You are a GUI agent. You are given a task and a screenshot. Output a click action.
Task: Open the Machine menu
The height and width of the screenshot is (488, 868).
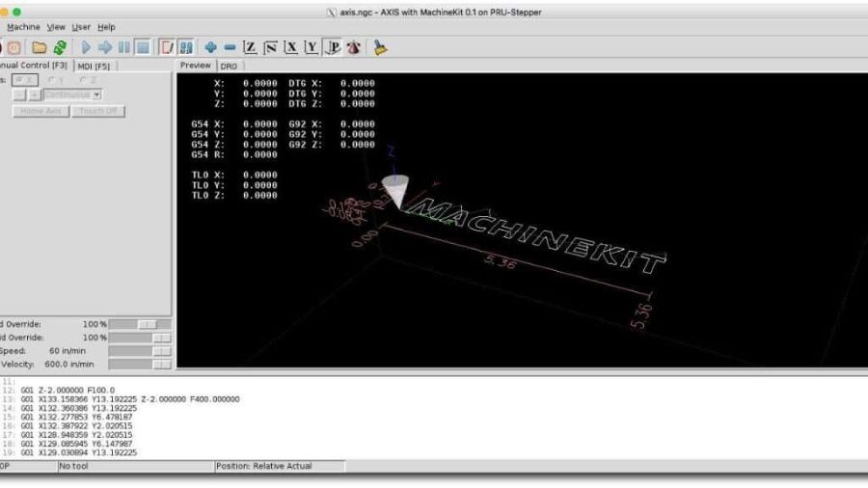[23, 27]
